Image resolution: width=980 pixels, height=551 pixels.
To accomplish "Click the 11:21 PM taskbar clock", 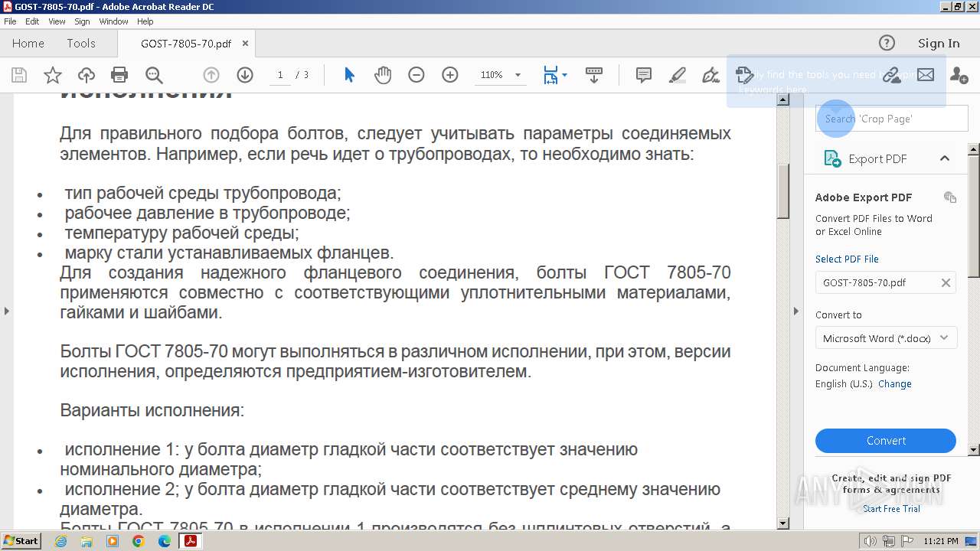I will [x=940, y=542].
